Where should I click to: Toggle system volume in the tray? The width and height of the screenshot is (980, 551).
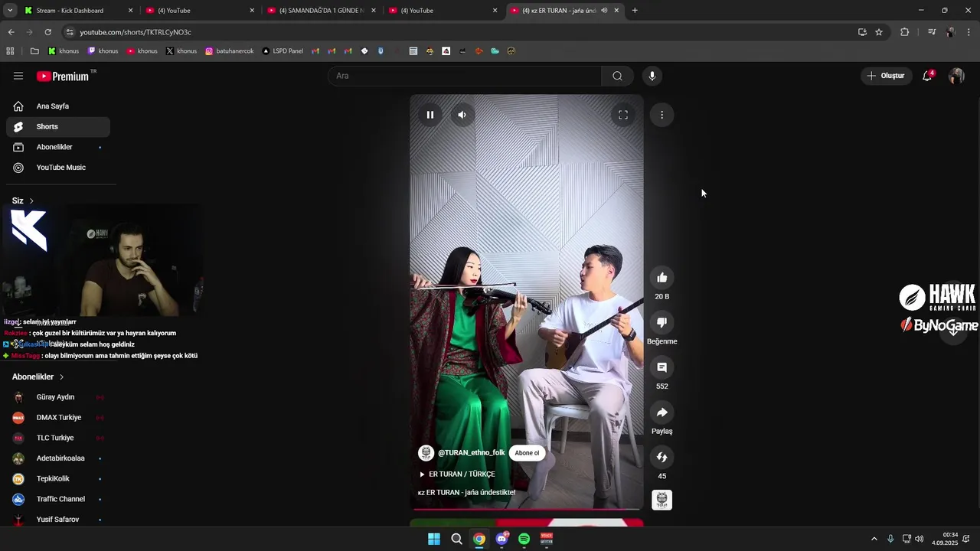919,539
